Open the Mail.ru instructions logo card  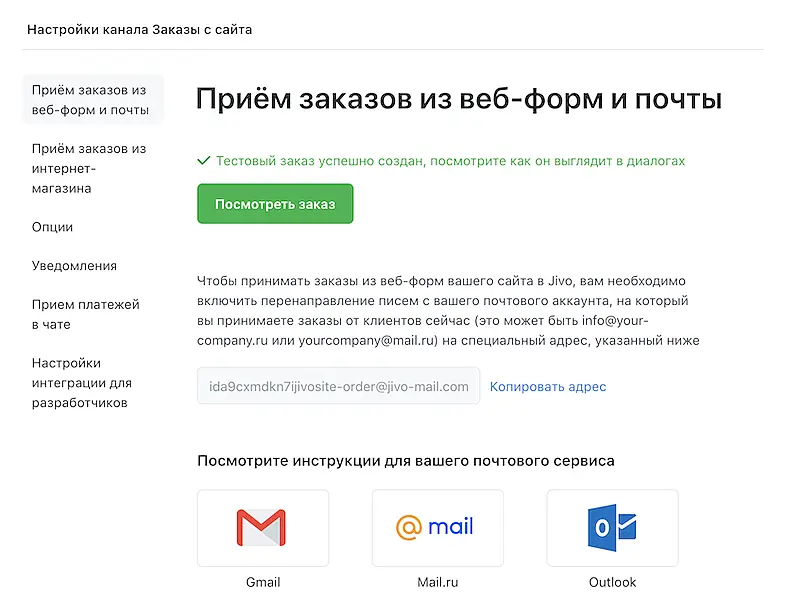pyautogui.click(x=437, y=527)
